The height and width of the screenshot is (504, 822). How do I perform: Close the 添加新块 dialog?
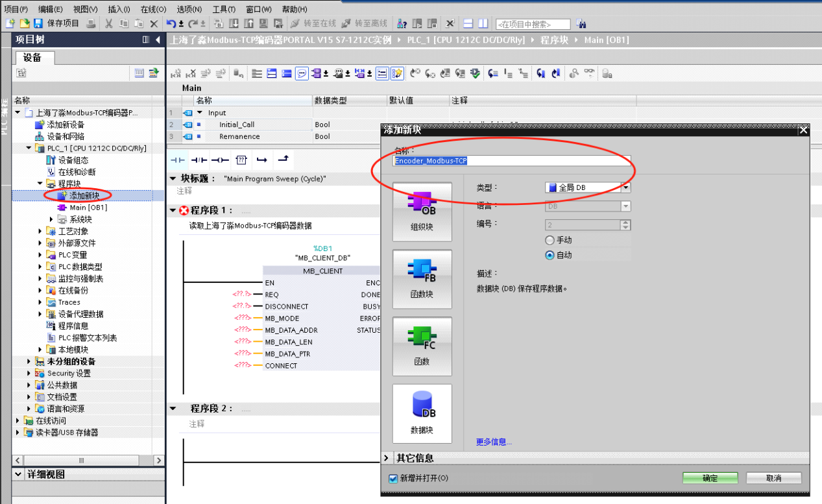click(x=804, y=130)
